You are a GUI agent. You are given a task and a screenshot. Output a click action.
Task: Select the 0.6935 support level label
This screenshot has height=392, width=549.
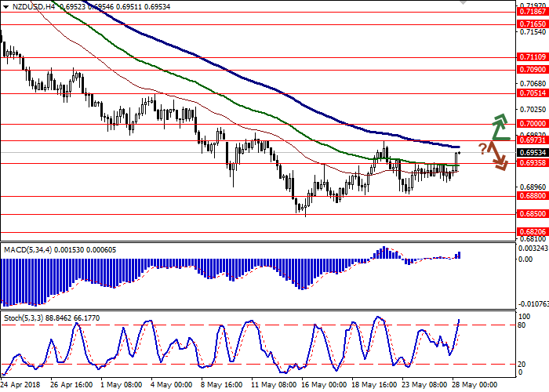tap(530, 164)
